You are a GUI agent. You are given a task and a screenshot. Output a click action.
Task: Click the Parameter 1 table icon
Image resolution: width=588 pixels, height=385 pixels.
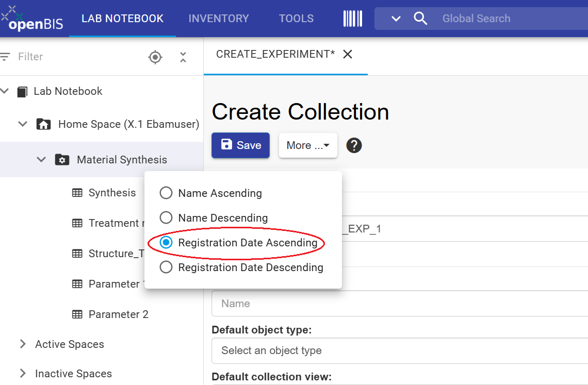pyautogui.click(x=77, y=284)
